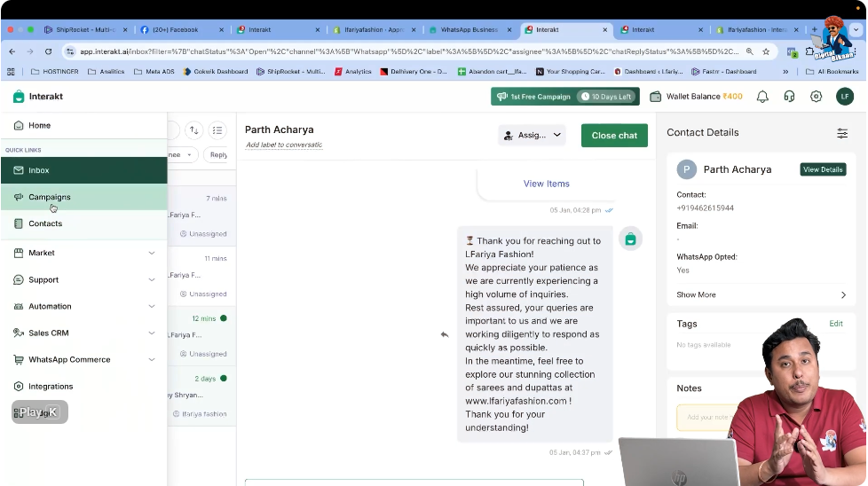Open Integrations in the sidebar

(x=83, y=387)
